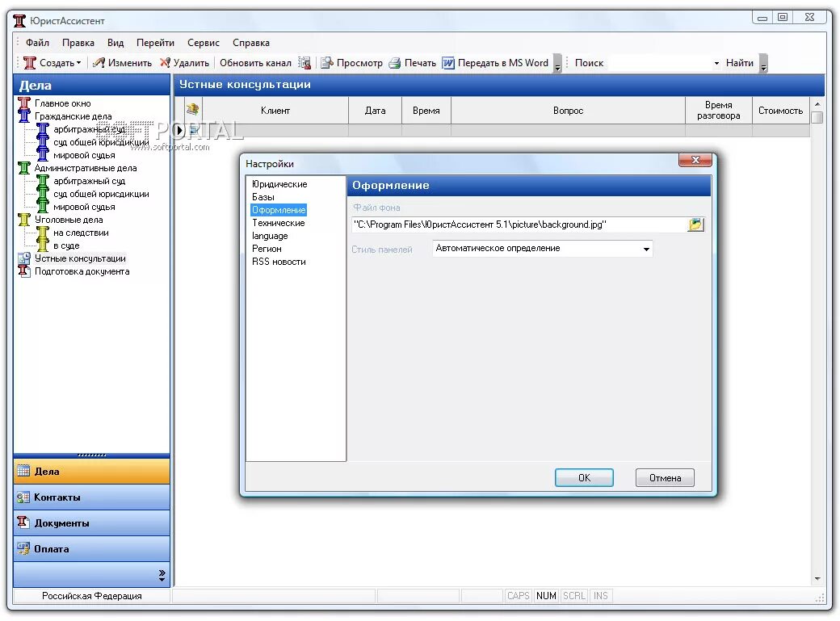
Task: Click the Гражданские дела blue icon
Action: click(x=24, y=115)
